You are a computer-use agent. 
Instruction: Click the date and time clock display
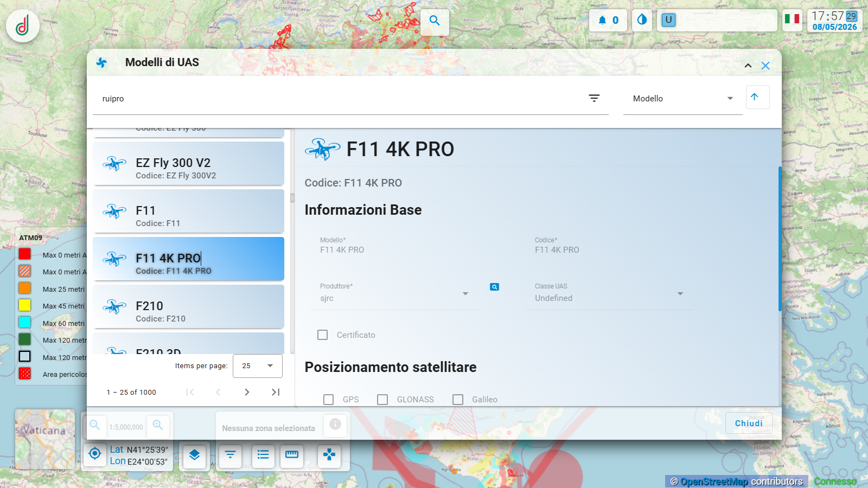(834, 21)
